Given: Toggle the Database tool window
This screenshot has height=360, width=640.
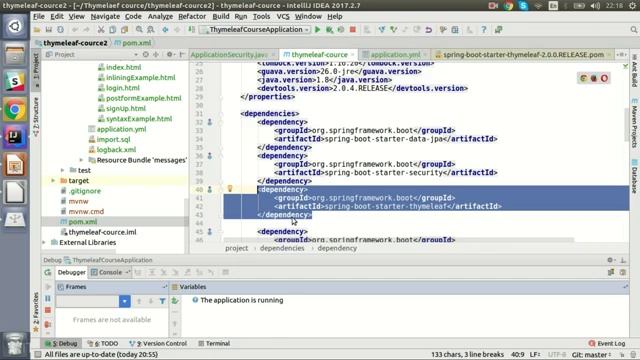Looking at the screenshot, I should coord(634,176).
